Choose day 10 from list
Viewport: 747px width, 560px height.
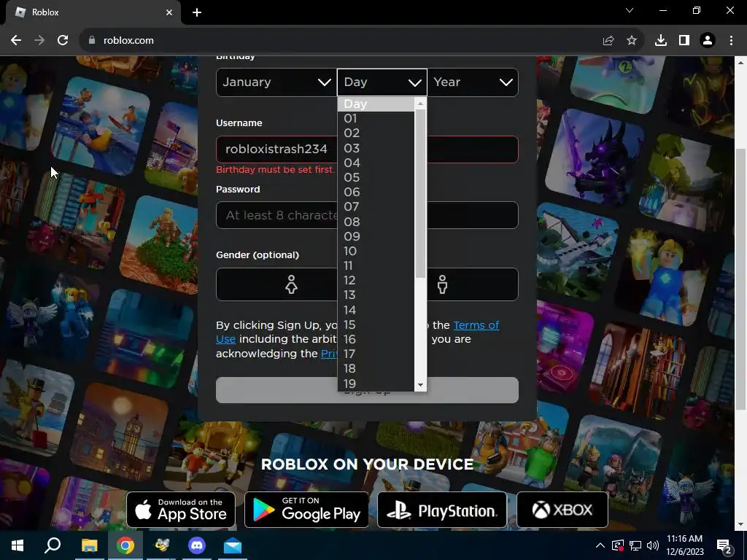pos(376,252)
